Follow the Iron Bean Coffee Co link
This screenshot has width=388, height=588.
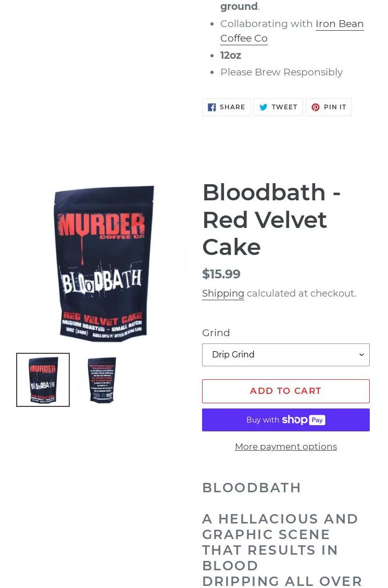[292, 31]
